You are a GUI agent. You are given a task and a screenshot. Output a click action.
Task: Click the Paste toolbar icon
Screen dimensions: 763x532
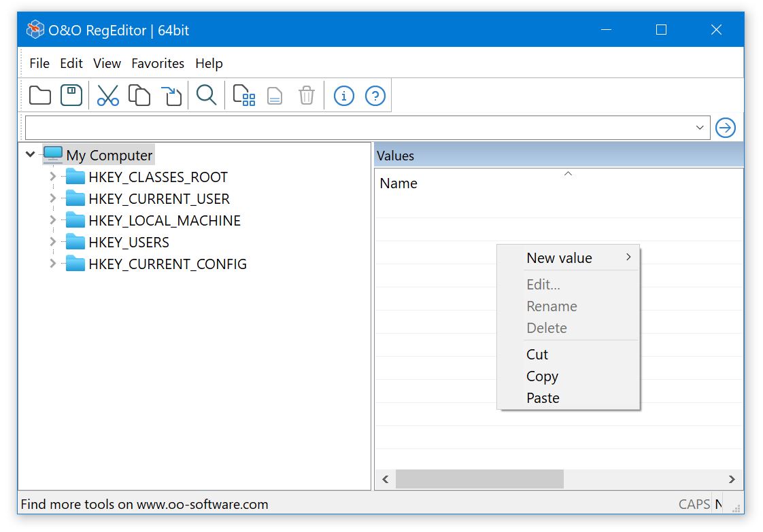tap(171, 95)
